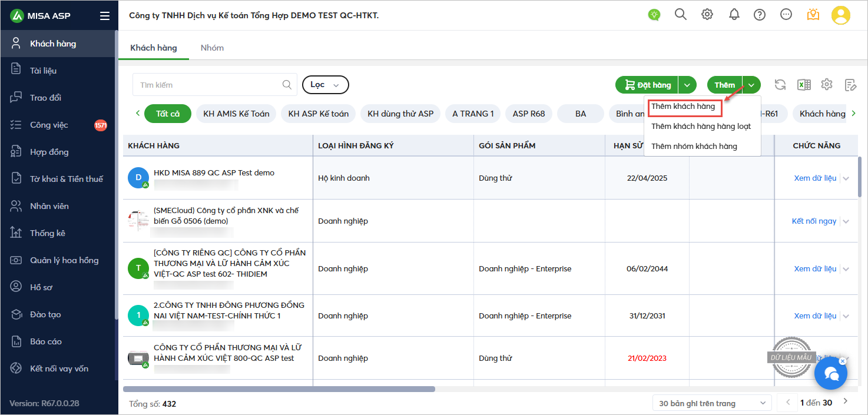Toggle the hamburger sidebar menu
This screenshot has width=868, height=415.
click(105, 16)
